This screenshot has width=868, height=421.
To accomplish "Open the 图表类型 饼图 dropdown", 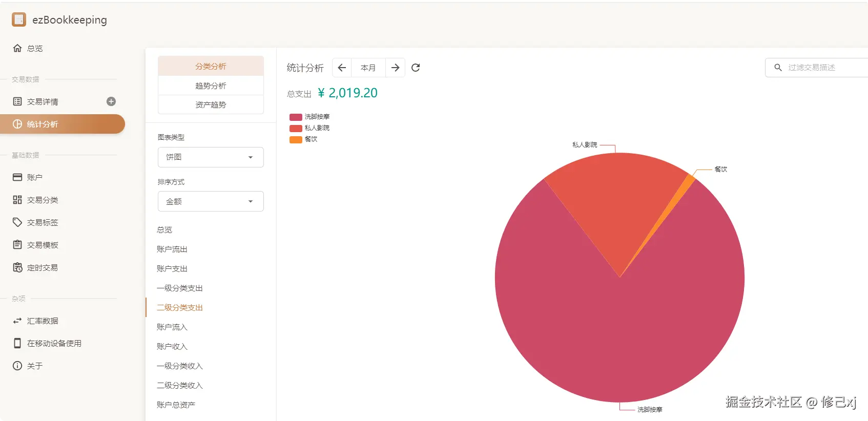I will [x=211, y=157].
